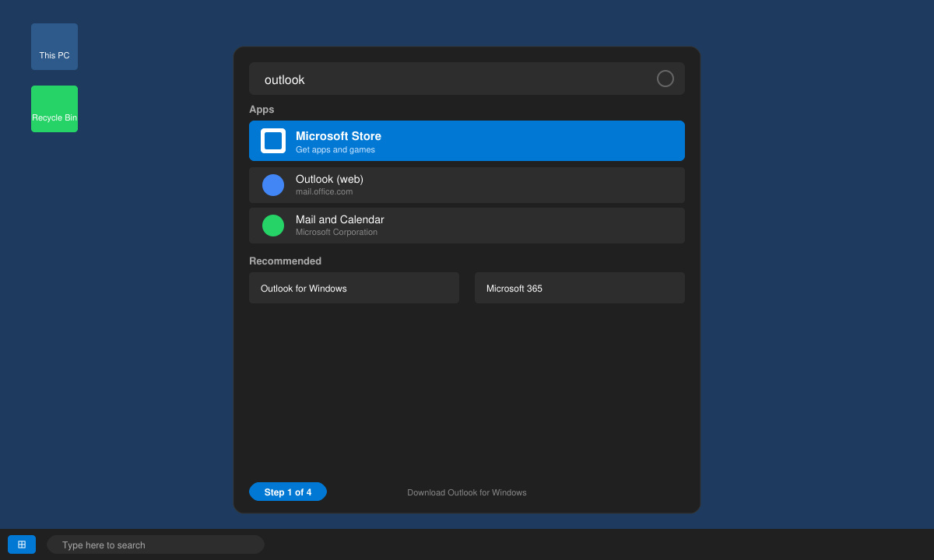Open the This PC desktop icon
Viewport: 934px width, 560px height.
point(54,47)
